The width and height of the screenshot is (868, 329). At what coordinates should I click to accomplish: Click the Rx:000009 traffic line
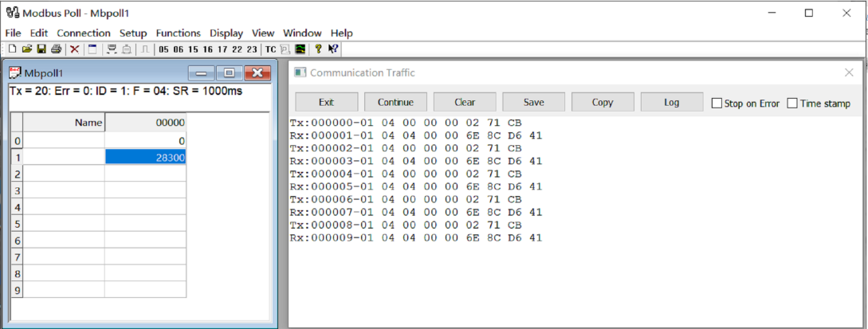416,237
